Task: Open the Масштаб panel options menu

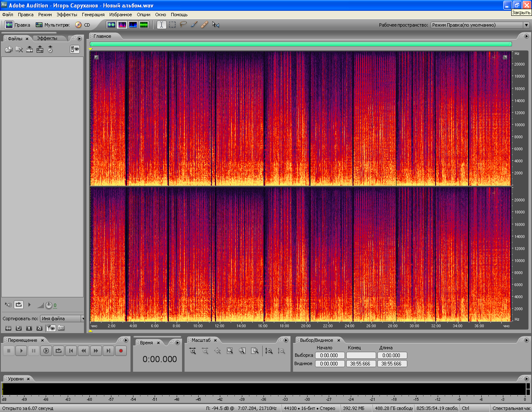Action: point(286,340)
